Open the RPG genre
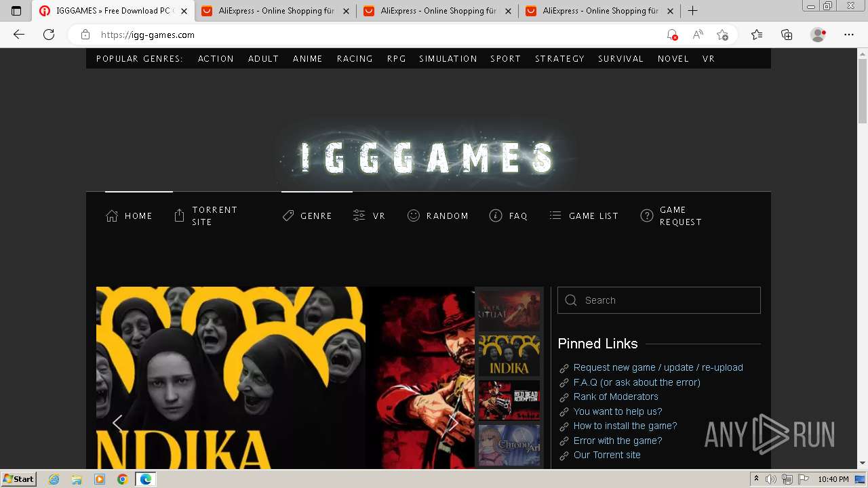Image resolution: width=868 pixels, height=488 pixels. [397, 59]
